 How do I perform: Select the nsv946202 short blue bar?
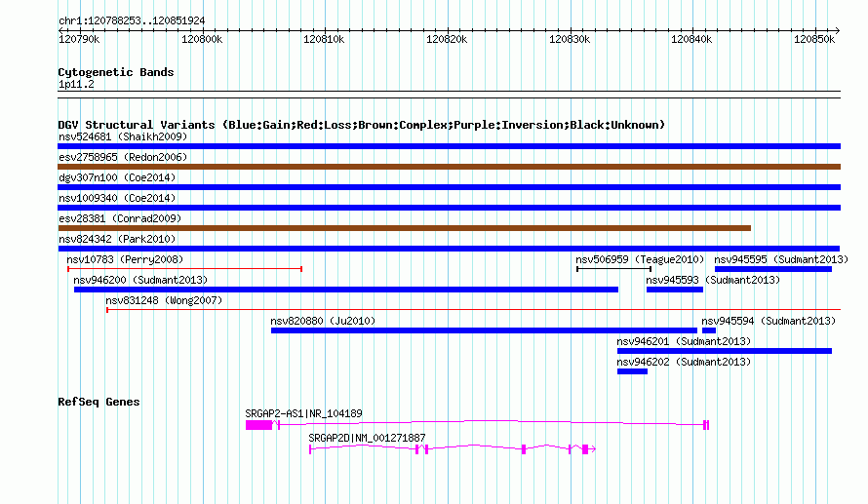pos(632,371)
